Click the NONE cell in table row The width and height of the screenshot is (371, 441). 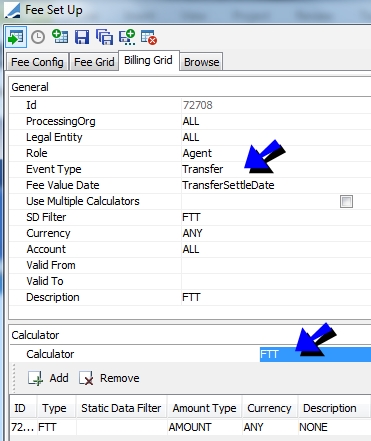334,427
